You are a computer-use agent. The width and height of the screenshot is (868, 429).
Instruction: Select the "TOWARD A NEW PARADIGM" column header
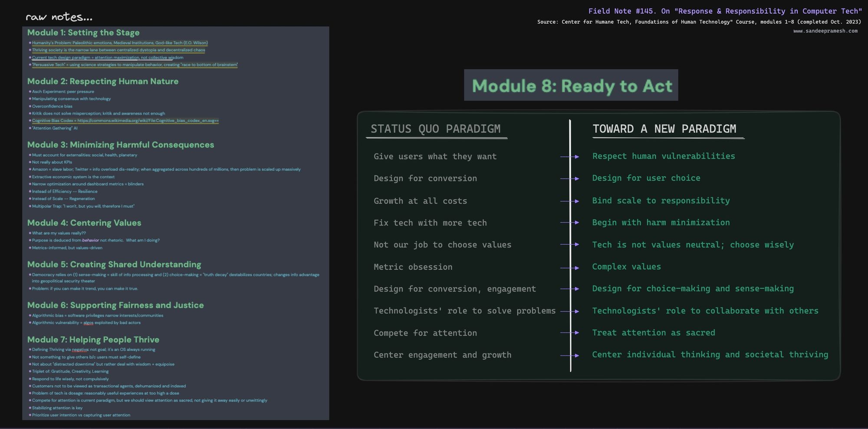click(x=664, y=129)
